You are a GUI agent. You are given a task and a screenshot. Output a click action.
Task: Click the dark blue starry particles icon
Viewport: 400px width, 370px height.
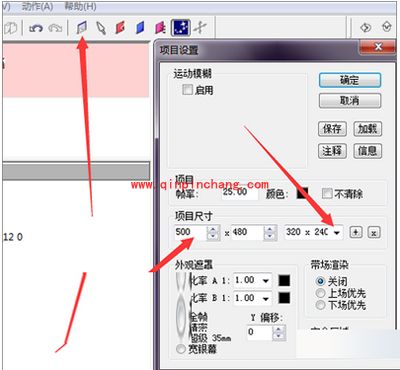pos(181,28)
